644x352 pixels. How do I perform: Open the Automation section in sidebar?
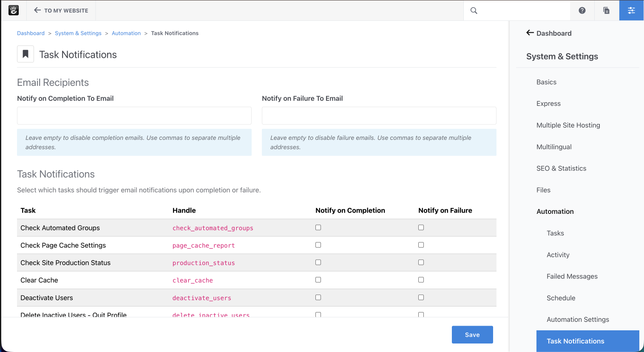555,211
